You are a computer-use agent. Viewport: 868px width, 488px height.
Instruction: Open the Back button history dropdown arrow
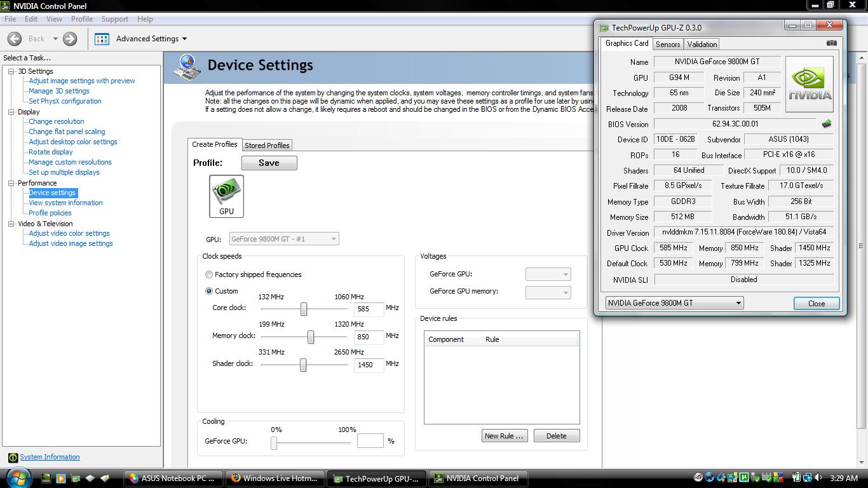[55, 39]
